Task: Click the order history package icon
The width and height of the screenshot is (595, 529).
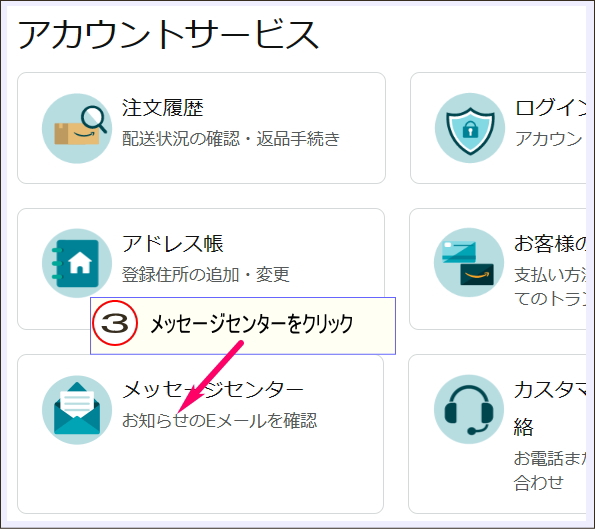Action: [x=77, y=129]
